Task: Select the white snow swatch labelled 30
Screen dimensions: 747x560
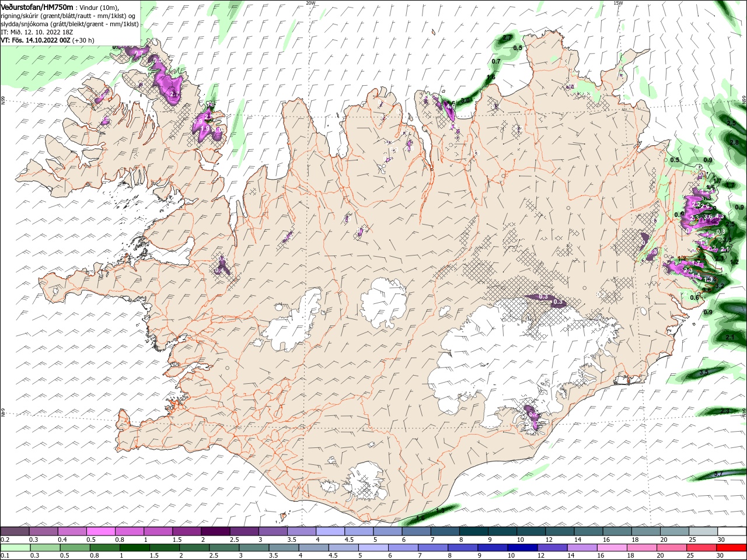Action: (732, 531)
